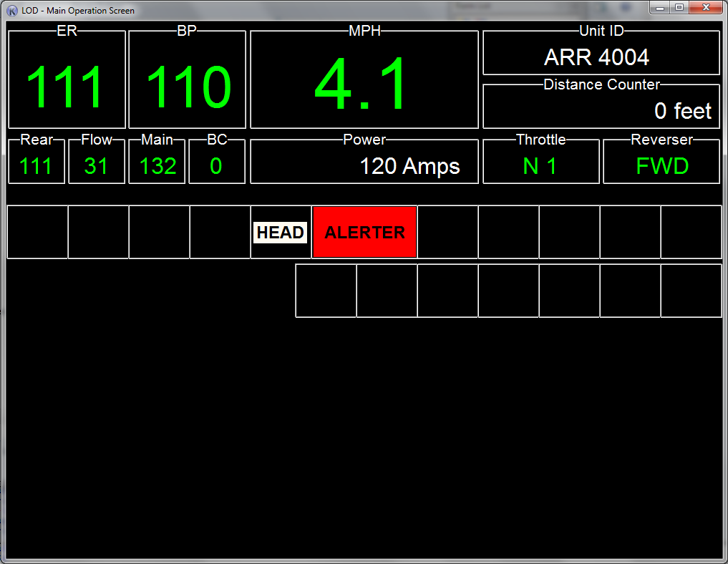Click the first empty indicator cell in top row
This screenshot has height=564, width=728.
coord(37,233)
